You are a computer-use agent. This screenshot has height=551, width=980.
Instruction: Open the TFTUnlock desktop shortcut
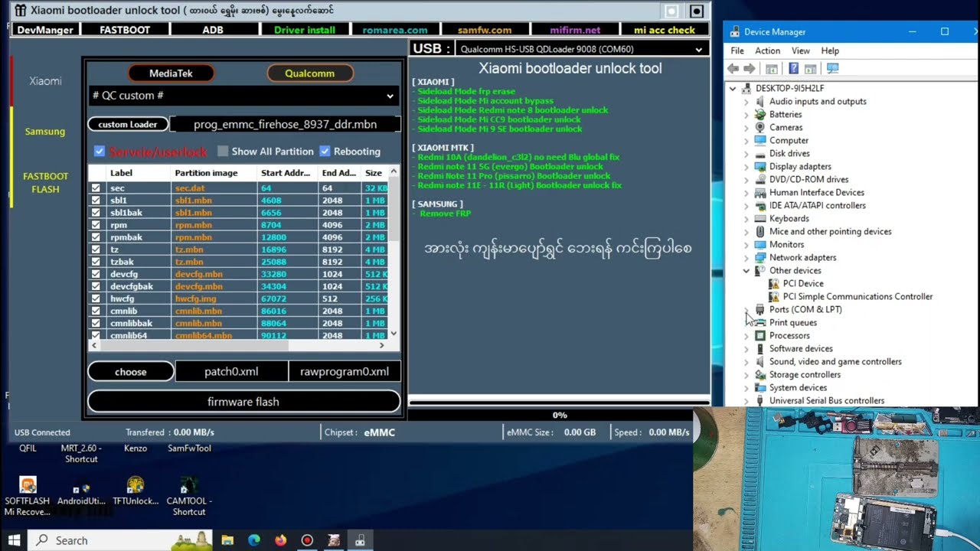[136, 491]
